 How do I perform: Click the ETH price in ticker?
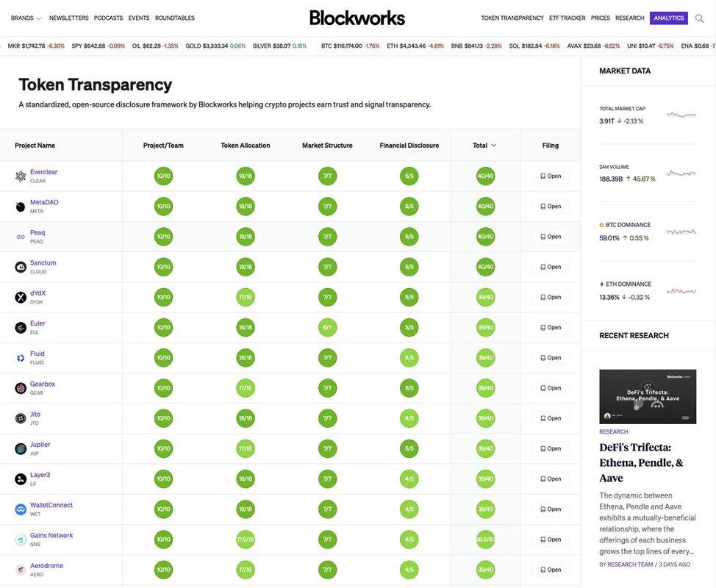415,46
